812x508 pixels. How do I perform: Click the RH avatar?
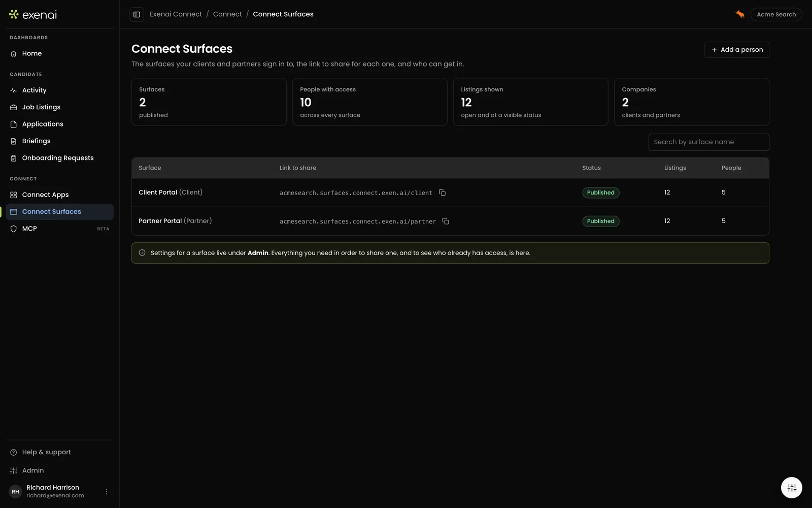[x=16, y=492]
